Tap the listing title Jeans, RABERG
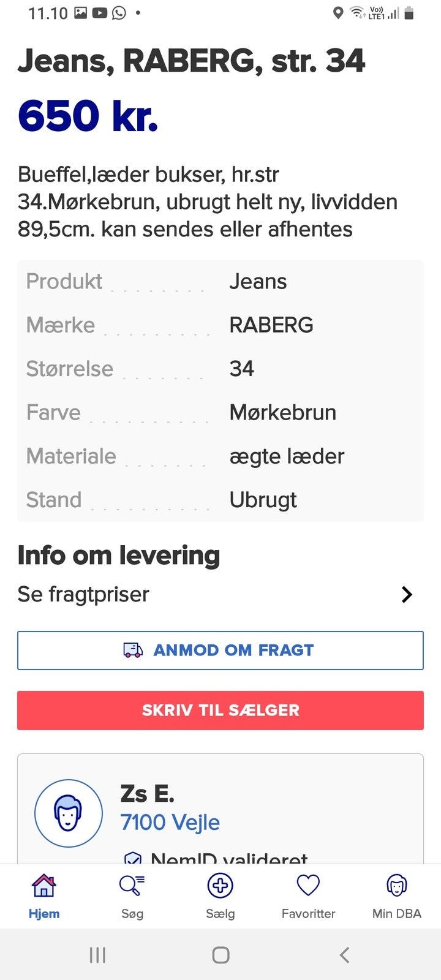 pos(191,61)
